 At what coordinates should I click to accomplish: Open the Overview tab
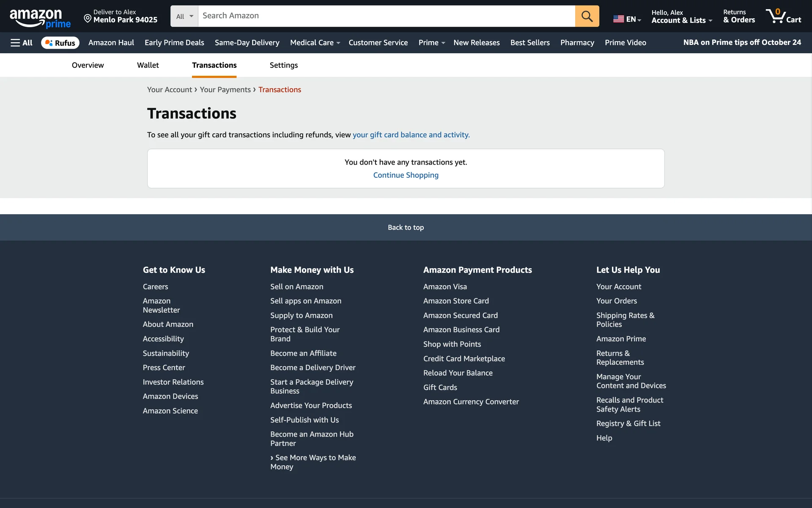[88, 65]
